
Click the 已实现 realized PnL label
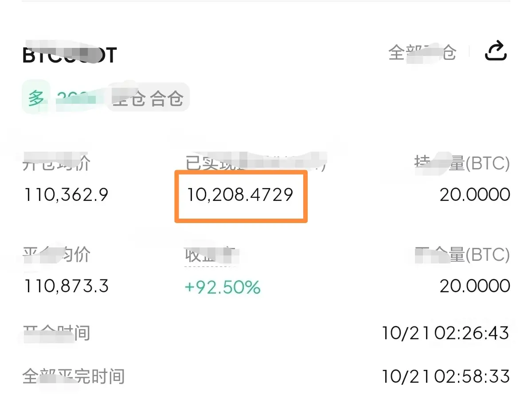click(x=256, y=164)
